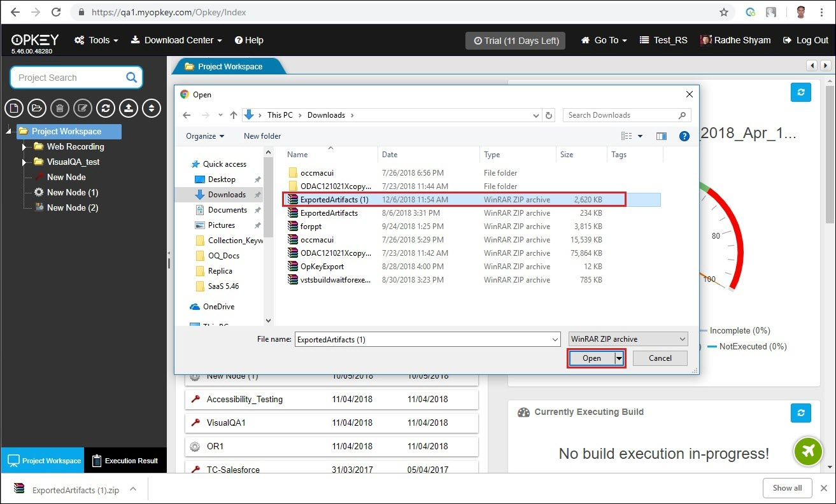Click the browser back arrow
This screenshot has width=836, height=504.
(x=15, y=12)
